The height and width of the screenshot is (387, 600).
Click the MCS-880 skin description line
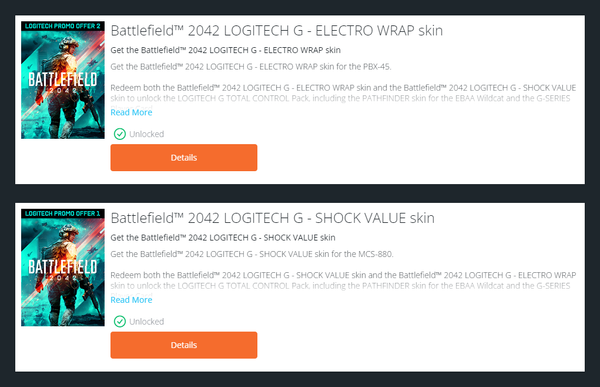pos(252,254)
